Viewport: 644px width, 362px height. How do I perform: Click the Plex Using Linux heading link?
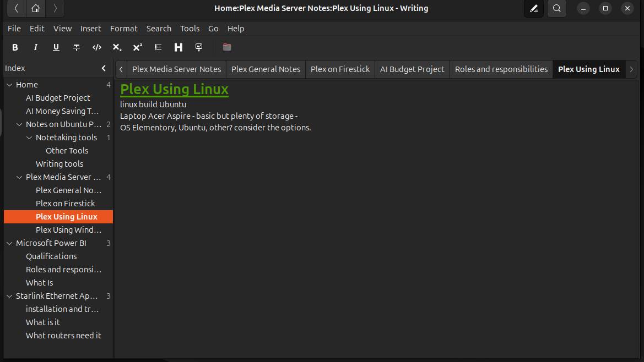coord(174,89)
